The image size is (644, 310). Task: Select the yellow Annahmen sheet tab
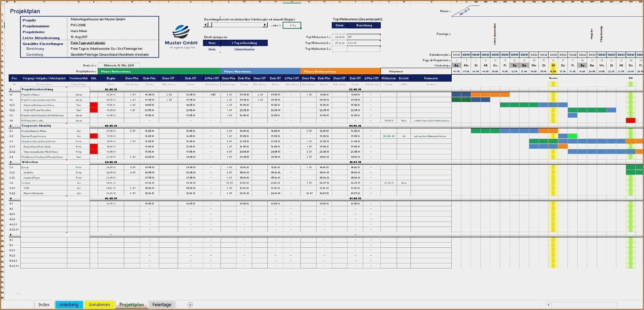coord(99,305)
